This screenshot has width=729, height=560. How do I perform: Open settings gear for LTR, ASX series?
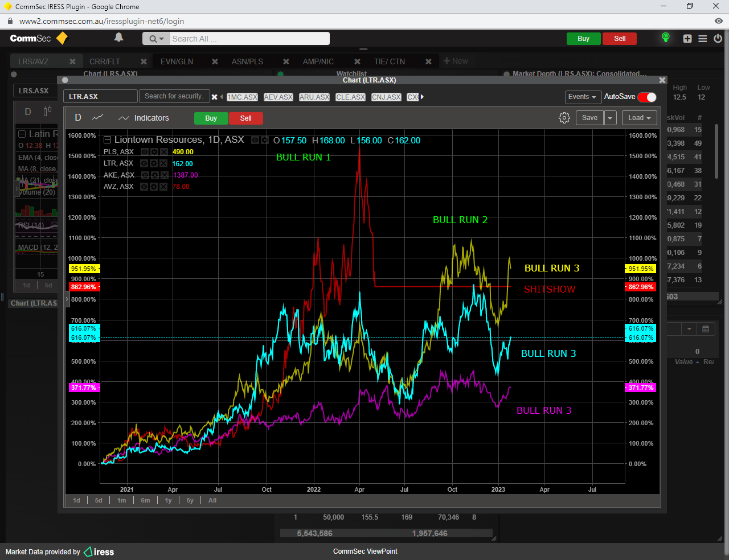[x=154, y=163]
